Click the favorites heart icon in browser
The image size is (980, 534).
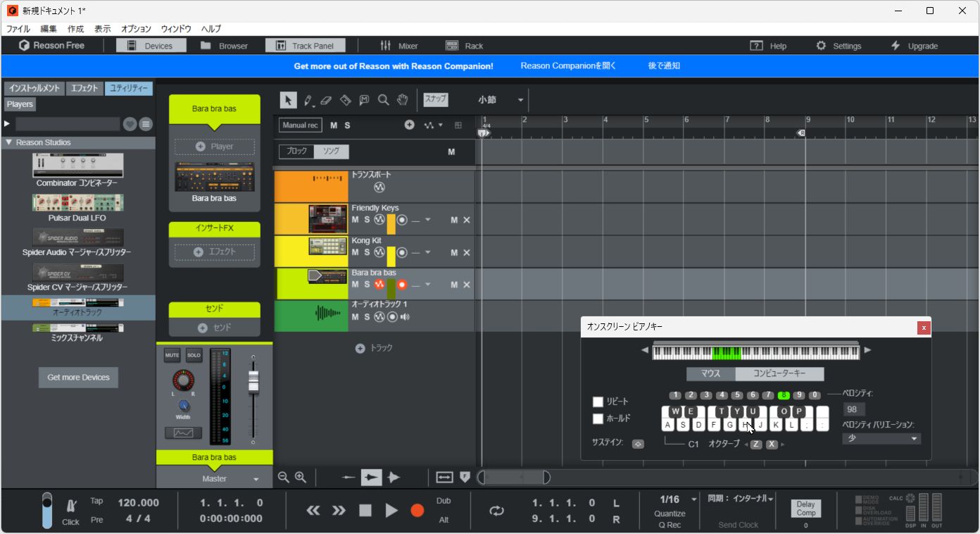coord(130,124)
